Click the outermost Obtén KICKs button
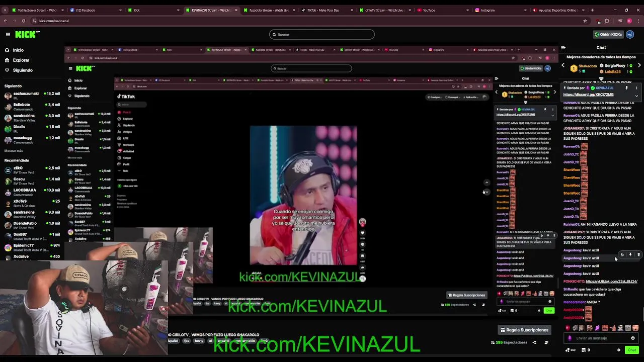The height and width of the screenshot is (362, 644). click(x=608, y=34)
